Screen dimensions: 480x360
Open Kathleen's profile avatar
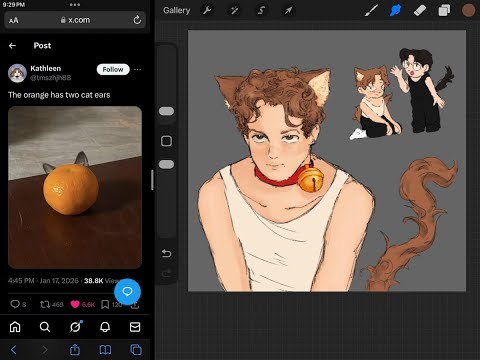point(17,73)
